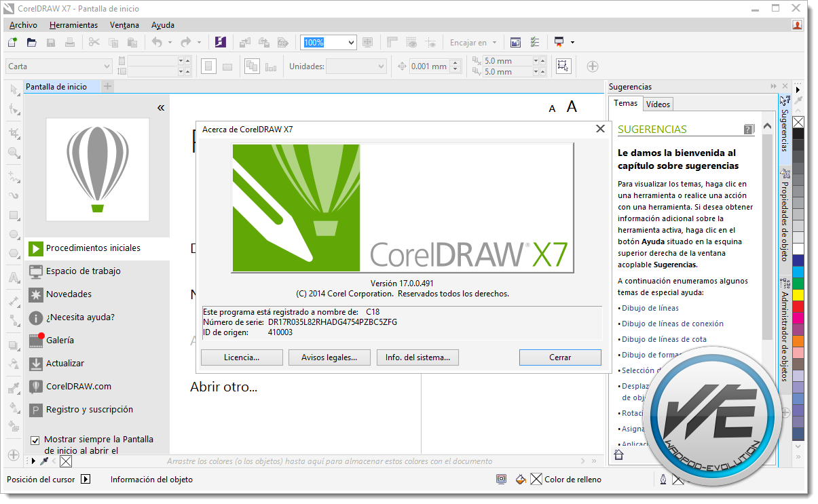Pick the red swatch in color palette

click(x=798, y=306)
